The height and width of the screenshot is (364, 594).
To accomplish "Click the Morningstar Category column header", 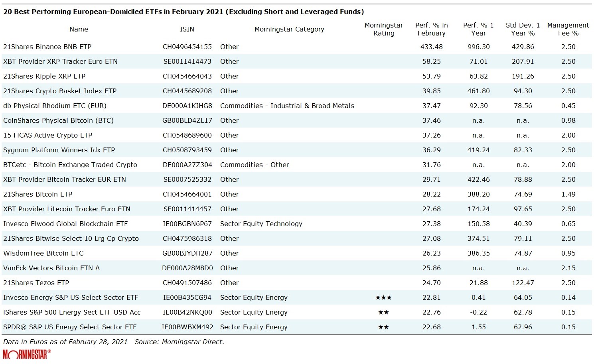I will tap(289, 29).
